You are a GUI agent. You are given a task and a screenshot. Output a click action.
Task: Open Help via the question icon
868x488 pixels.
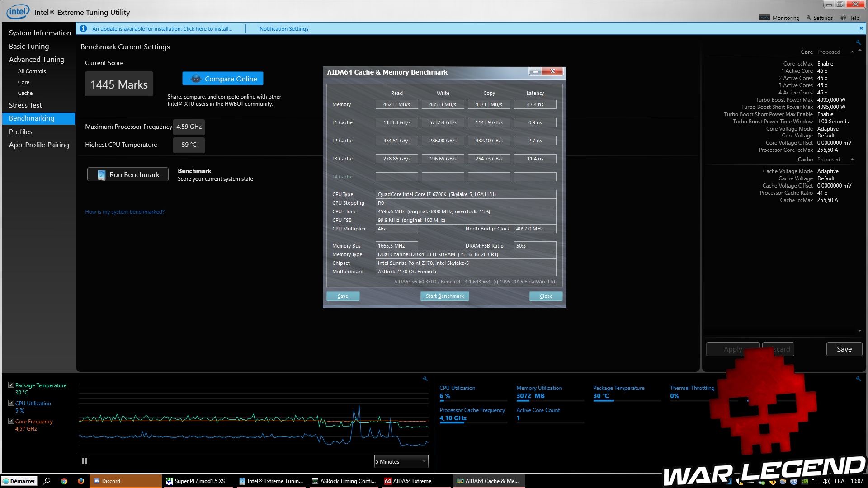[x=843, y=18]
